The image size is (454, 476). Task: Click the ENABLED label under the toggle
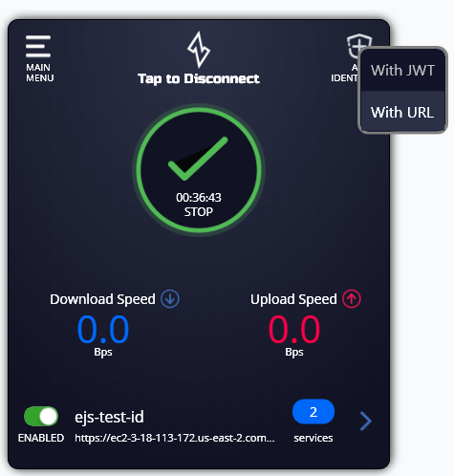tap(41, 438)
